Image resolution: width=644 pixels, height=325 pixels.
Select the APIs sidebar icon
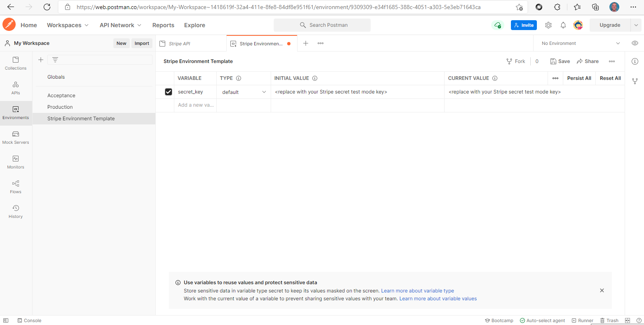pos(15,88)
